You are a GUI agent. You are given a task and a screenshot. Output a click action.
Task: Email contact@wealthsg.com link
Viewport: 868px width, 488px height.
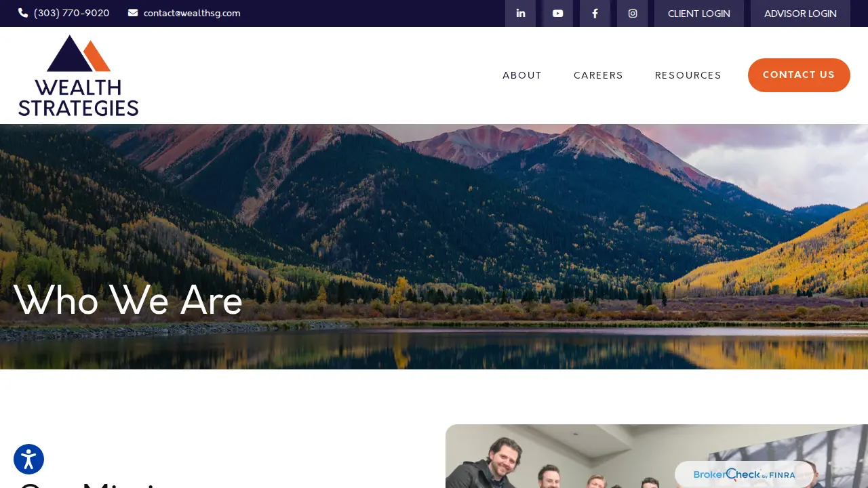pos(192,13)
